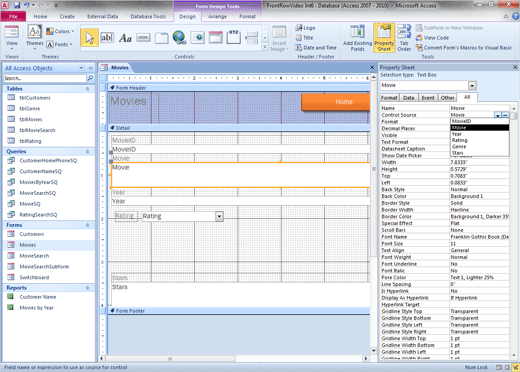
Task: Select the Web Browser control
Action: coord(197,38)
